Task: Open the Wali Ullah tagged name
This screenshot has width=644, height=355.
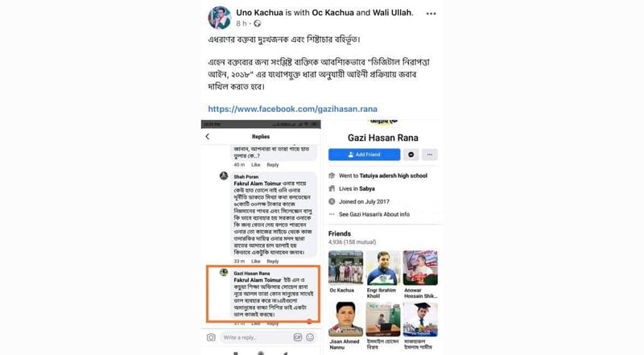Action: click(392, 13)
